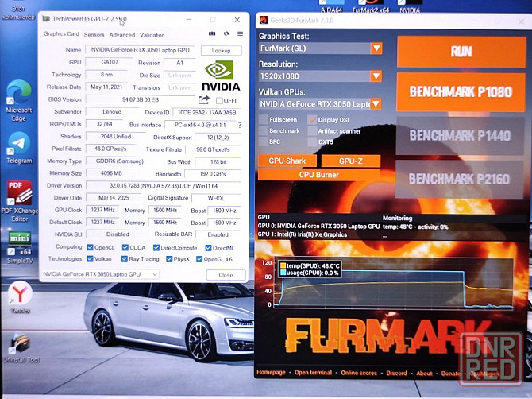The height and width of the screenshot is (399, 532).
Task: Launch CPU Burner
Action: point(319,175)
